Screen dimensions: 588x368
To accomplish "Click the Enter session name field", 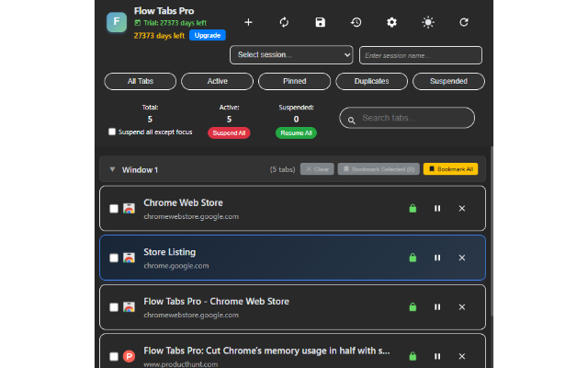I will [421, 55].
